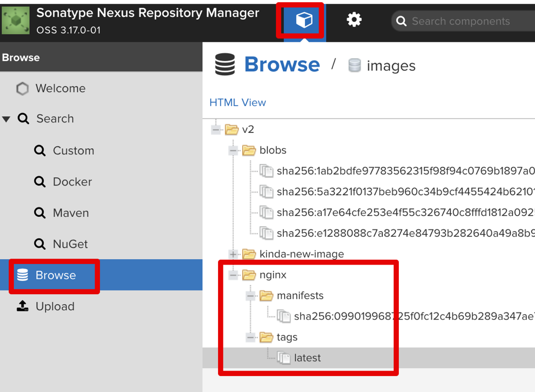Collapse the v2 folder

(216, 130)
